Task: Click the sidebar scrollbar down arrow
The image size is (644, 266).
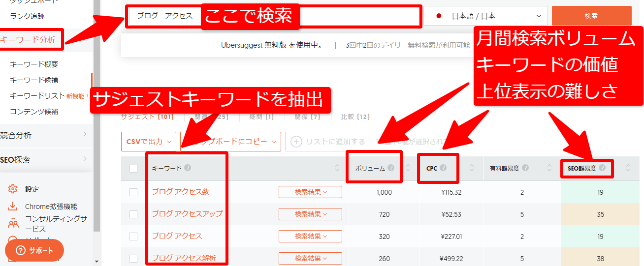Action: [97, 262]
